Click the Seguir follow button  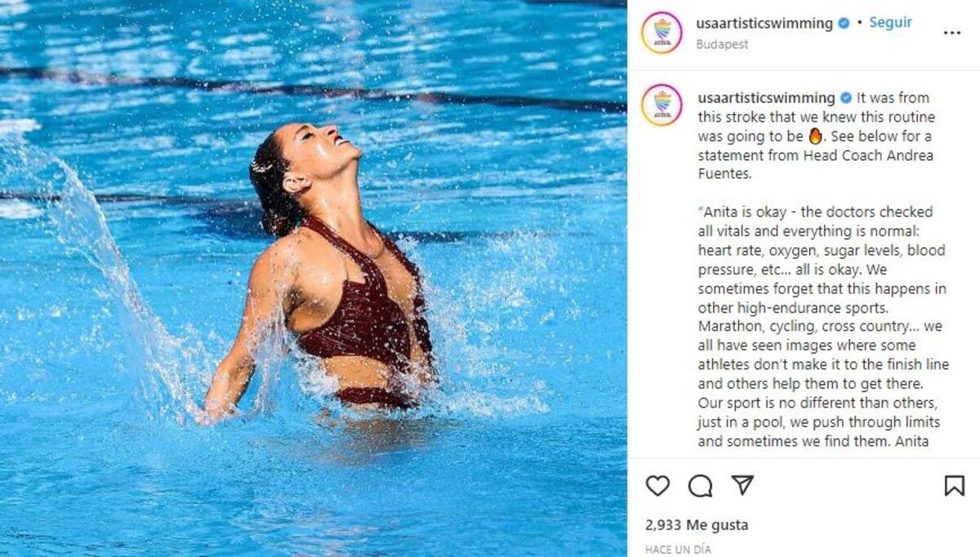pyautogui.click(x=890, y=23)
